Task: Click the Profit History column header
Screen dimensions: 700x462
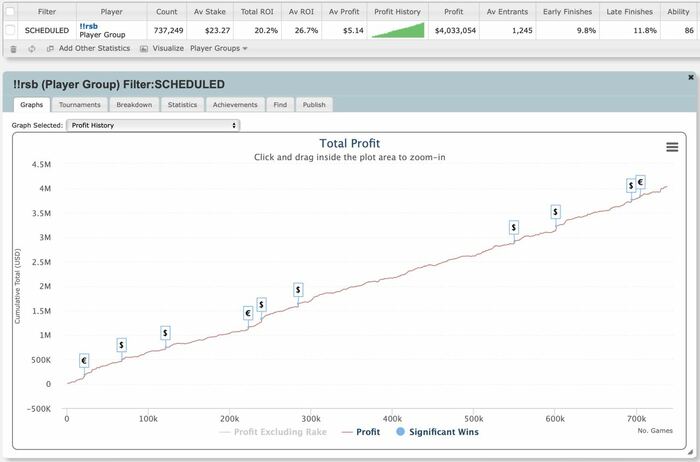Action: 397,12
